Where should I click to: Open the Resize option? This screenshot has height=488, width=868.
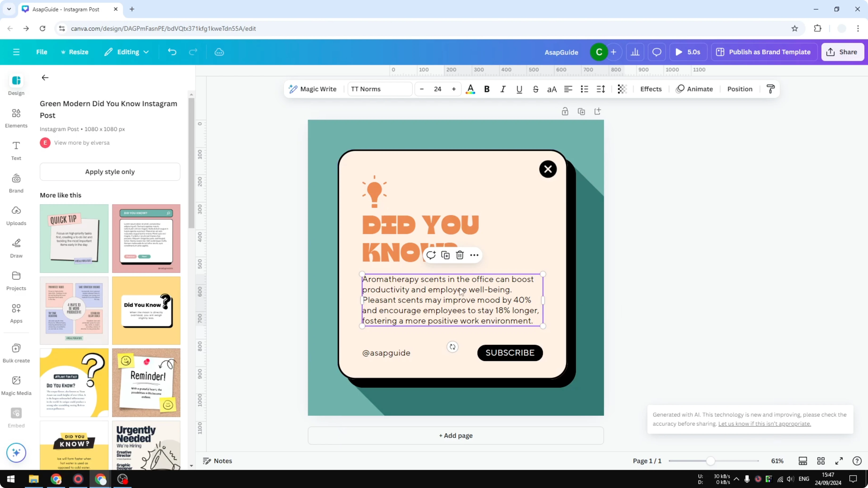(75, 52)
